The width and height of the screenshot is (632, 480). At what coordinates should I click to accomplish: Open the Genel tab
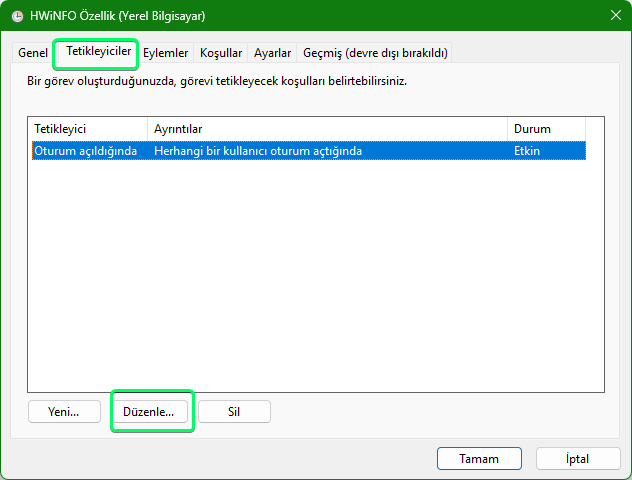(33, 53)
